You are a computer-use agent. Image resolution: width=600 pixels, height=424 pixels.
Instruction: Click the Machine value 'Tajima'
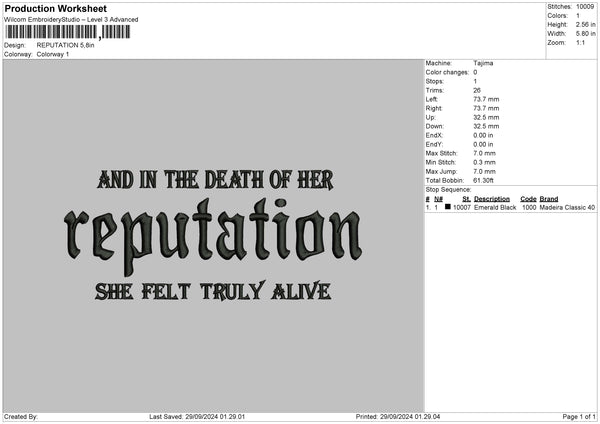point(483,63)
